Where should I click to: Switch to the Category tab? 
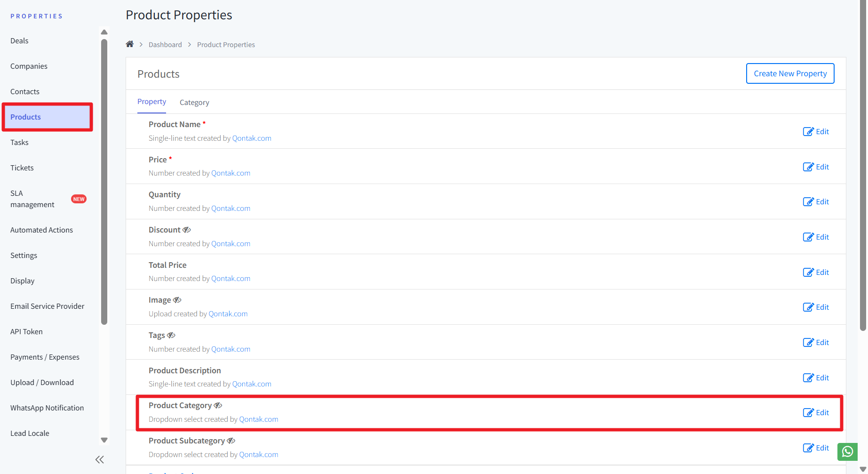pyautogui.click(x=194, y=103)
